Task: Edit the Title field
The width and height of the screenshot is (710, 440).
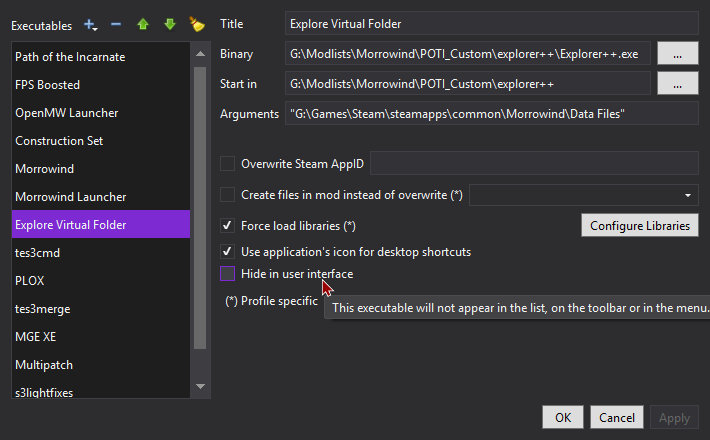Action: pos(492,24)
